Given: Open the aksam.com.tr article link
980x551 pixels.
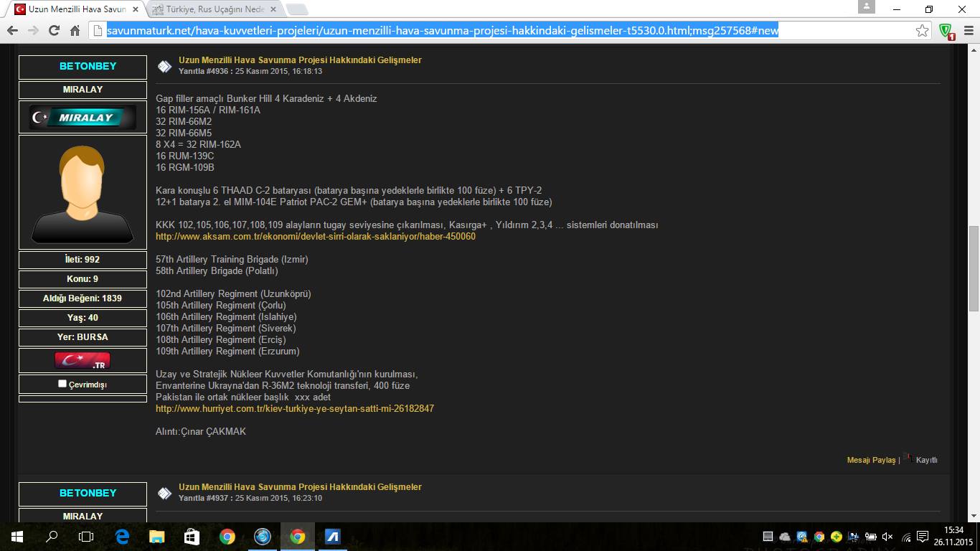Looking at the screenshot, I should pyautogui.click(x=316, y=236).
